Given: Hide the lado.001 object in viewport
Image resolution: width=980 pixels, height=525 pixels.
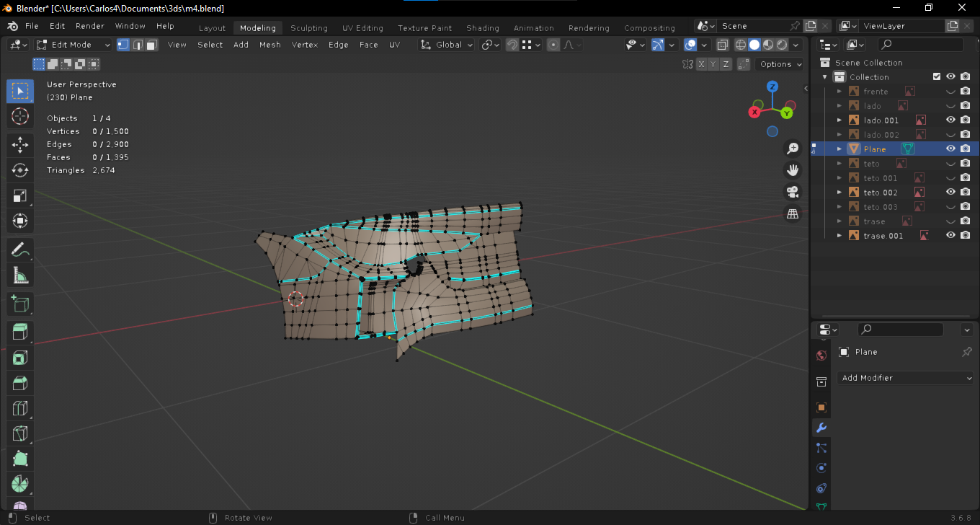Looking at the screenshot, I should (950, 120).
